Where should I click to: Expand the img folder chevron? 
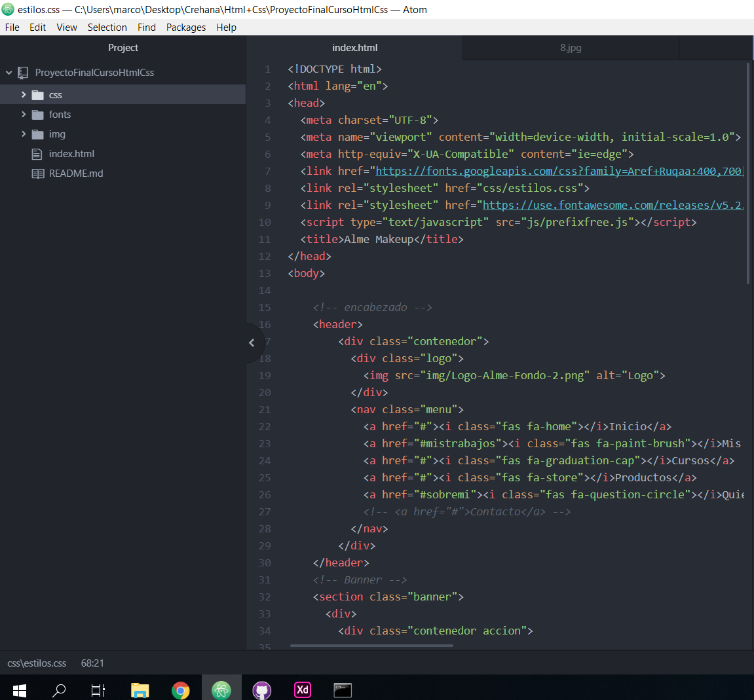pos(24,134)
